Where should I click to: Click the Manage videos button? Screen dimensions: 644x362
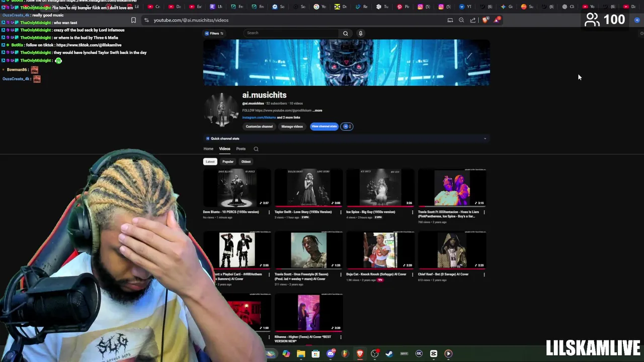pyautogui.click(x=292, y=126)
